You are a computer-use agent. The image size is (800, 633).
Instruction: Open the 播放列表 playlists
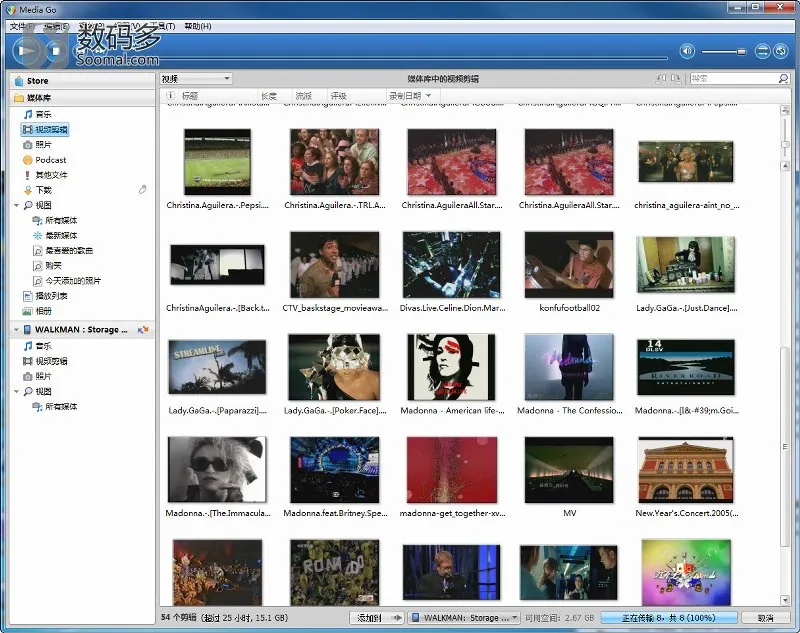point(45,296)
